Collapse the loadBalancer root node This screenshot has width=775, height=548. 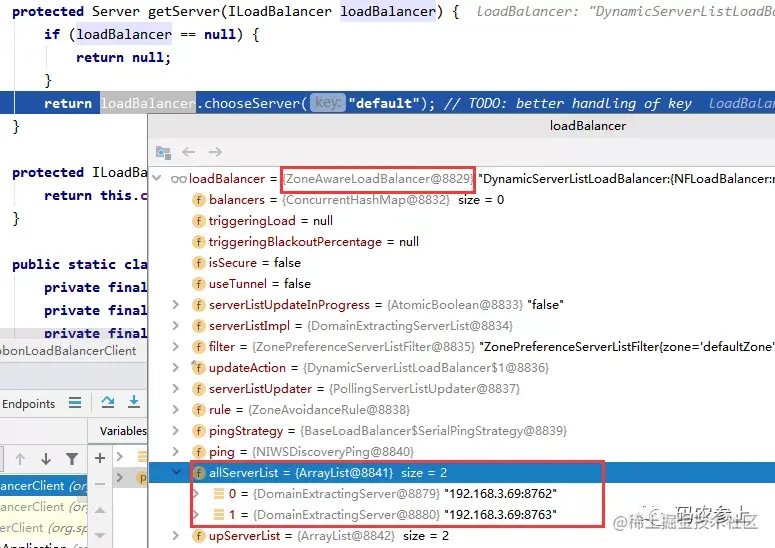coord(157,178)
